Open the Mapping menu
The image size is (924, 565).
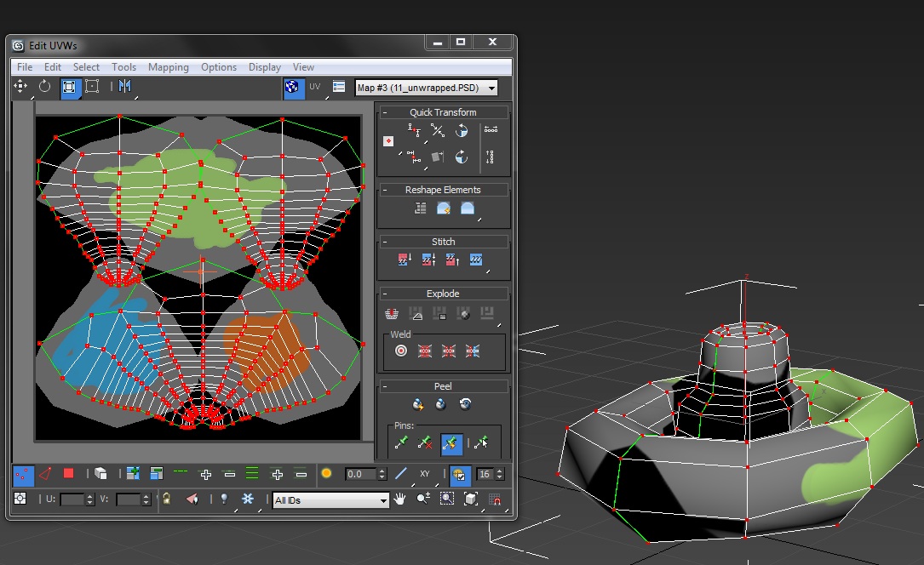coord(169,67)
